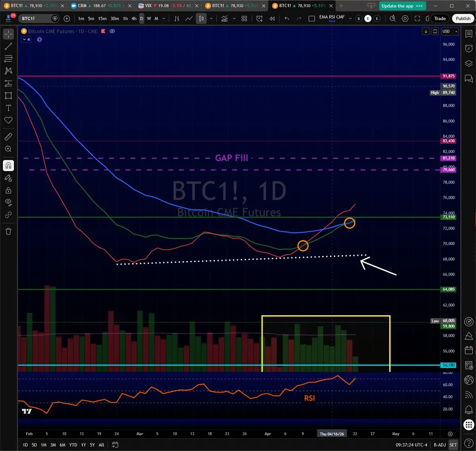Toggle lock all drawings
The image size is (476, 451).
8,191
